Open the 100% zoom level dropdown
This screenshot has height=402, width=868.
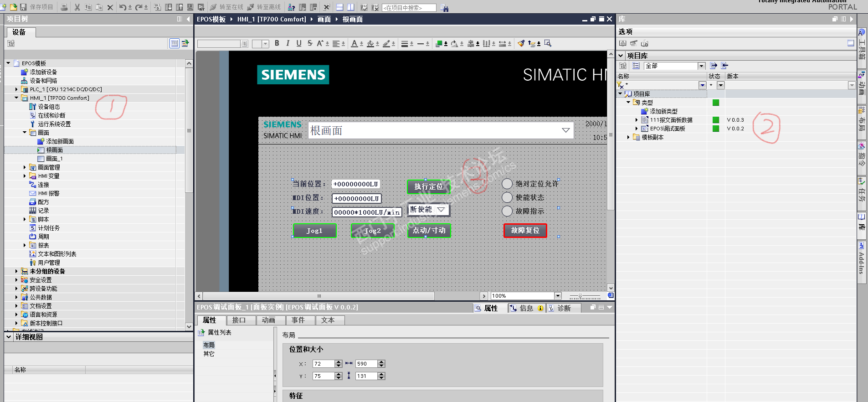tap(558, 296)
